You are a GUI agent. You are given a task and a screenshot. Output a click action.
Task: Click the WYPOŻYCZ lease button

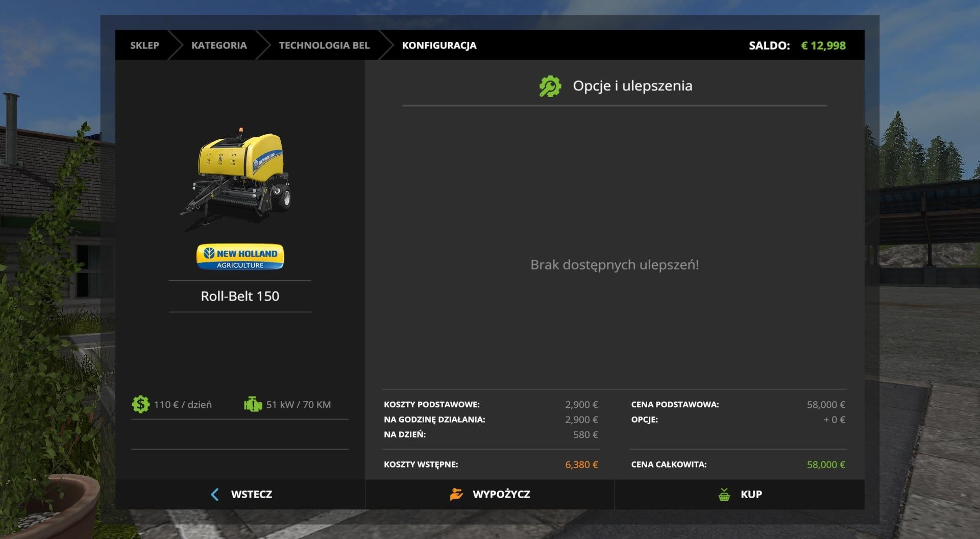490,494
